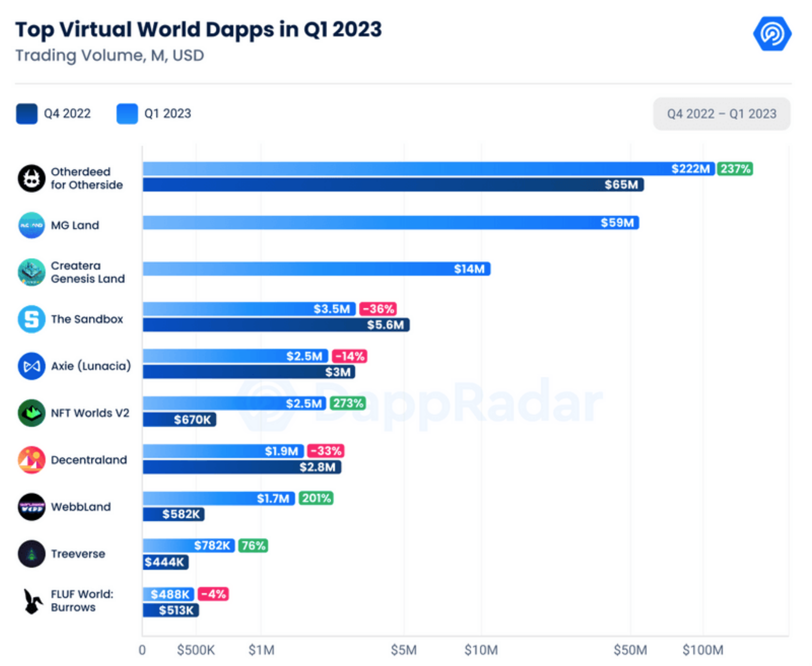Click the WebbLand icon
The width and height of the screenshot is (812, 666).
click(x=32, y=507)
